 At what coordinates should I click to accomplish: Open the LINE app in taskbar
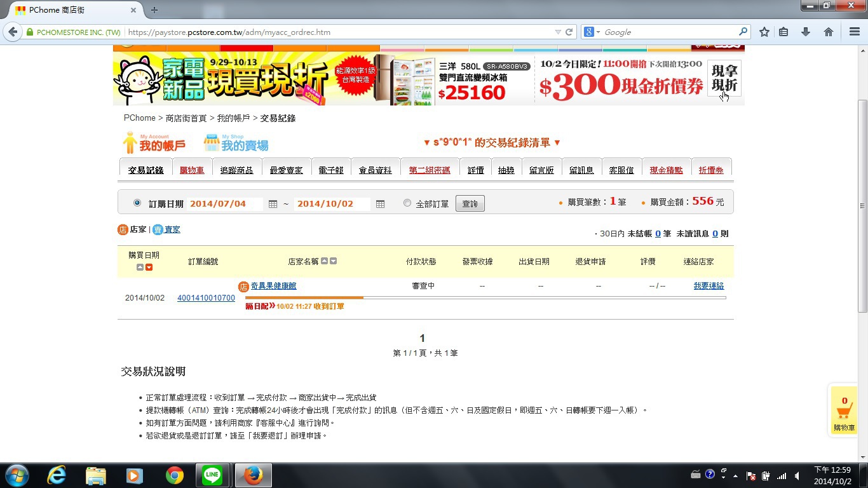(213, 475)
